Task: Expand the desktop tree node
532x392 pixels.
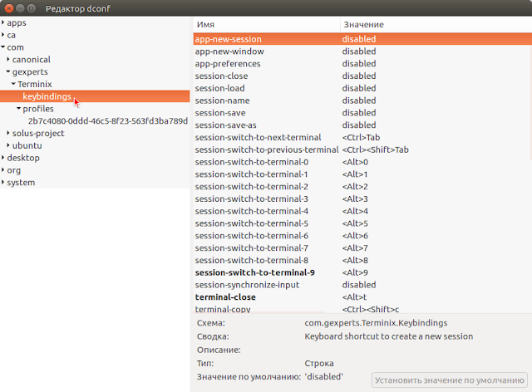Action: coord(3,158)
